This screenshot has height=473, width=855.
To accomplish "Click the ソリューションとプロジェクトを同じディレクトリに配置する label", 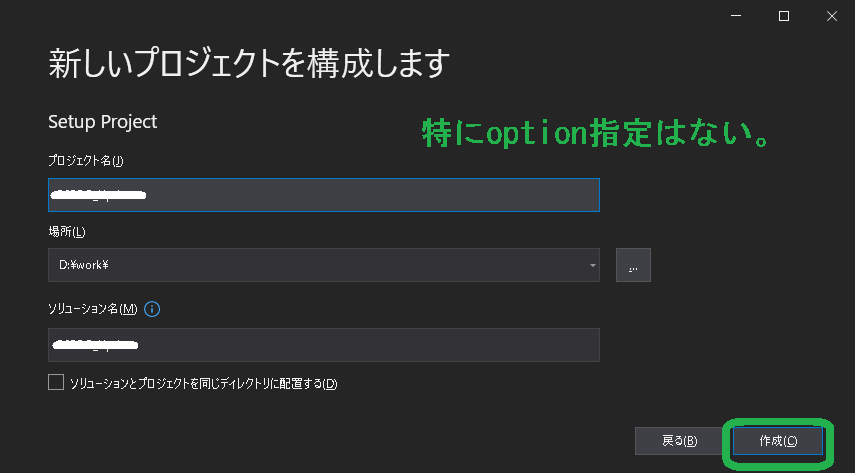I will tap(203, 384).
